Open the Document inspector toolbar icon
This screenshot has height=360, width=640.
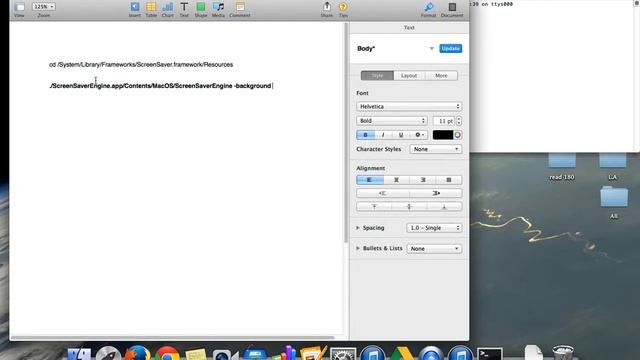(452, 9)
